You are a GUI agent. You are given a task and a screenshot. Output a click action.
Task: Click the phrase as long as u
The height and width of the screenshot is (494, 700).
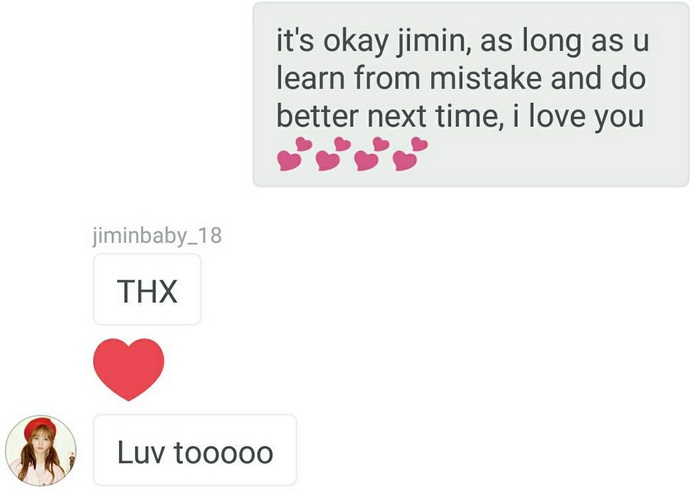[x=564, y=41]
